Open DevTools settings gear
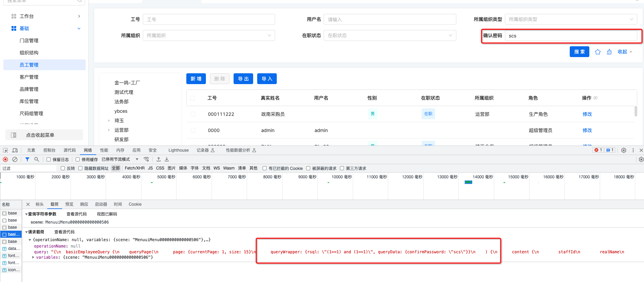Viewport: 644px width, 282px height. (x=623, y=150)
